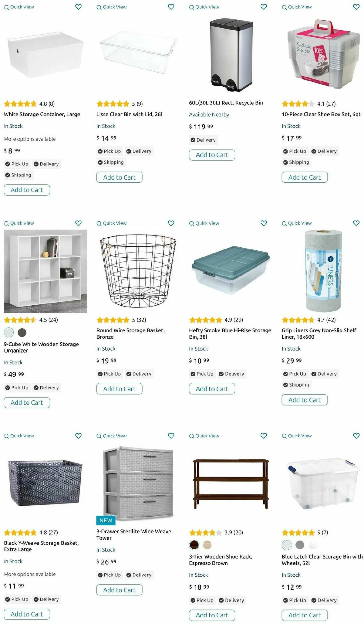Favorite the Grip Liners shelf liner

click(356, 223)
